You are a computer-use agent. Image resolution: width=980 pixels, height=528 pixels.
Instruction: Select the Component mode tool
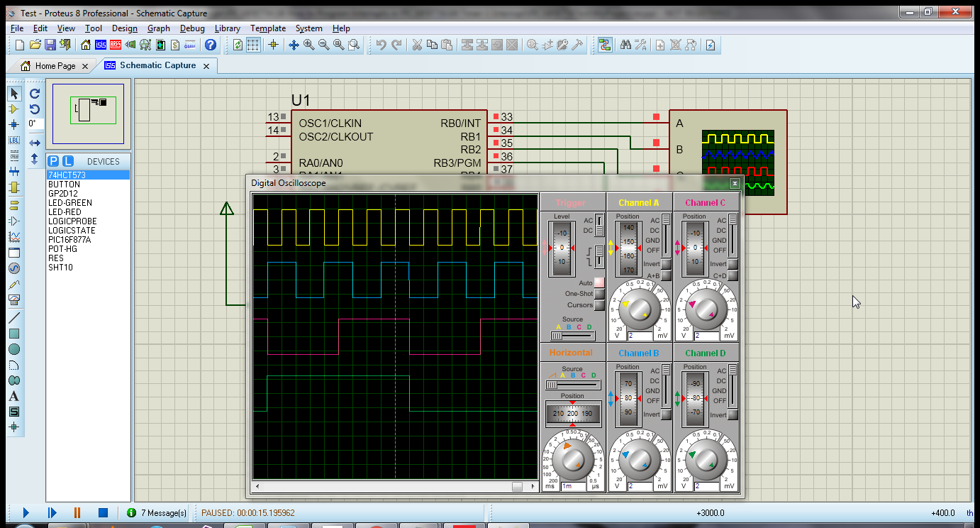coord(14,109)
